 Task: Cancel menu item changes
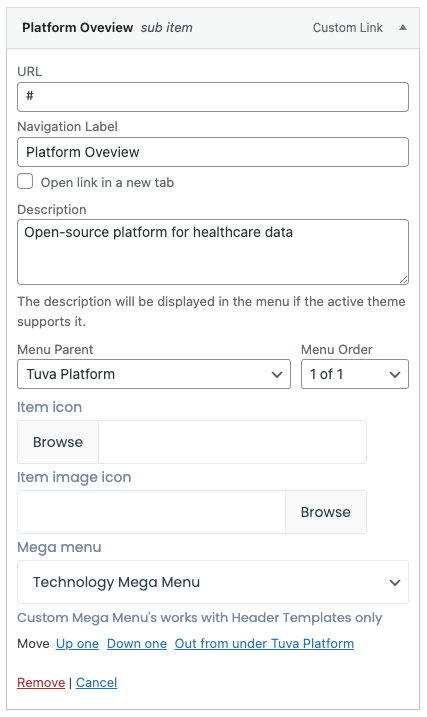(x=96, y=682)
